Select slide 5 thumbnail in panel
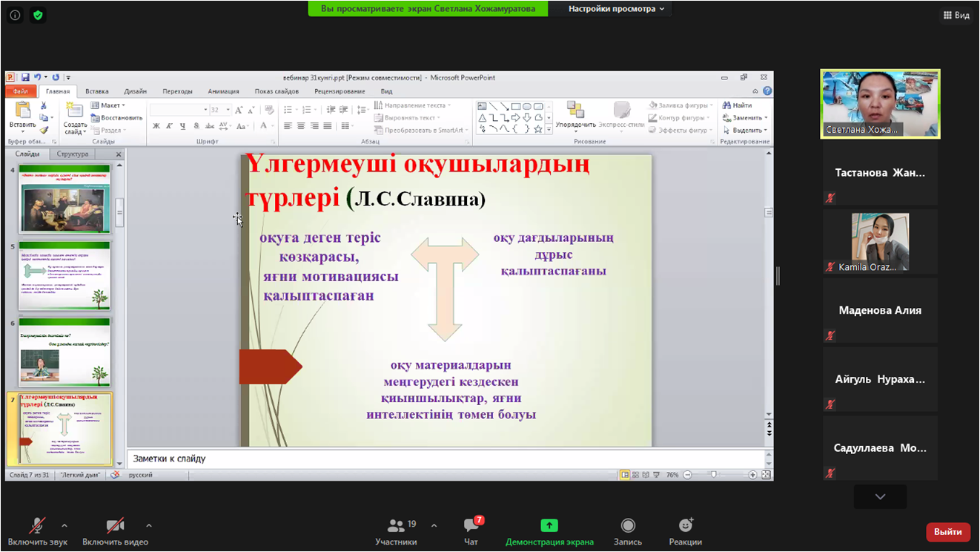Screen dimensions: 980x552 click(x=64, y=276)
